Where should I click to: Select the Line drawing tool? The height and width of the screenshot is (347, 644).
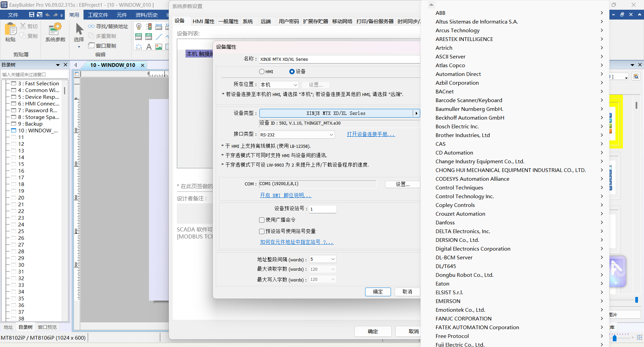pyautogui.click(x=159, y=37)
